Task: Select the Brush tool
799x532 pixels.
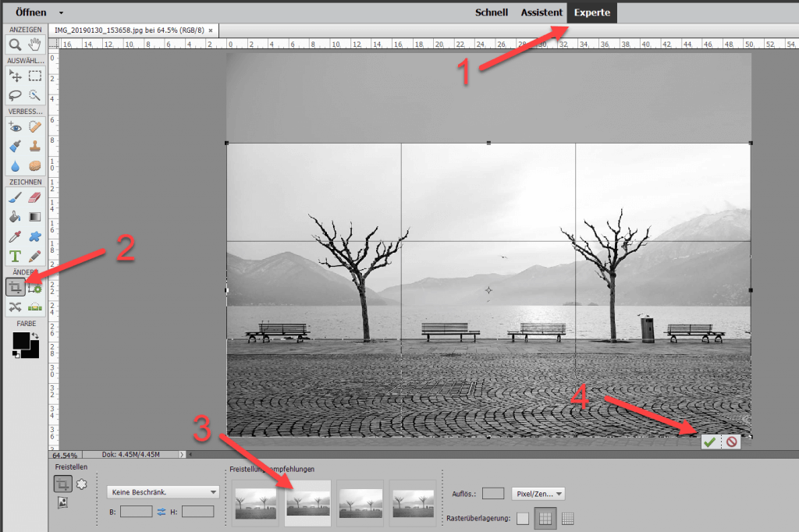Action: [x=16, y=197]
